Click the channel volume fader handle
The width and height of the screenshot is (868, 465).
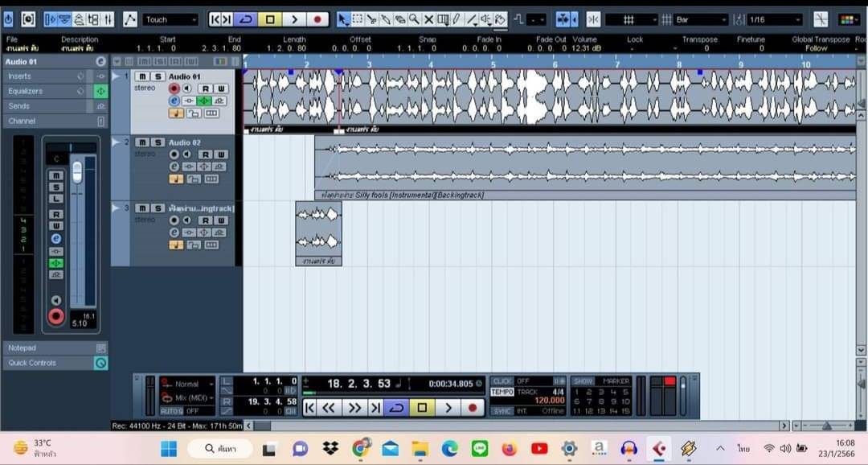point(77,171)
